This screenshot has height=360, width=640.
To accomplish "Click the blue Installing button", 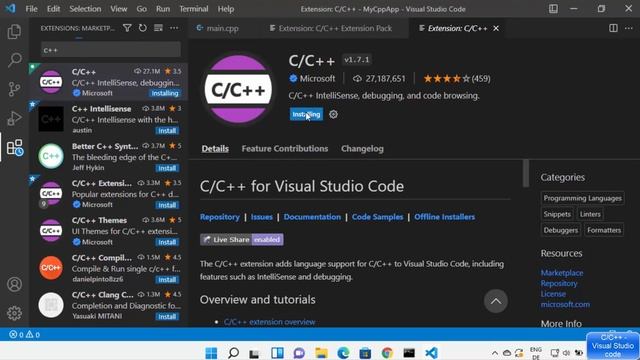I will click(x=306, y=114).
